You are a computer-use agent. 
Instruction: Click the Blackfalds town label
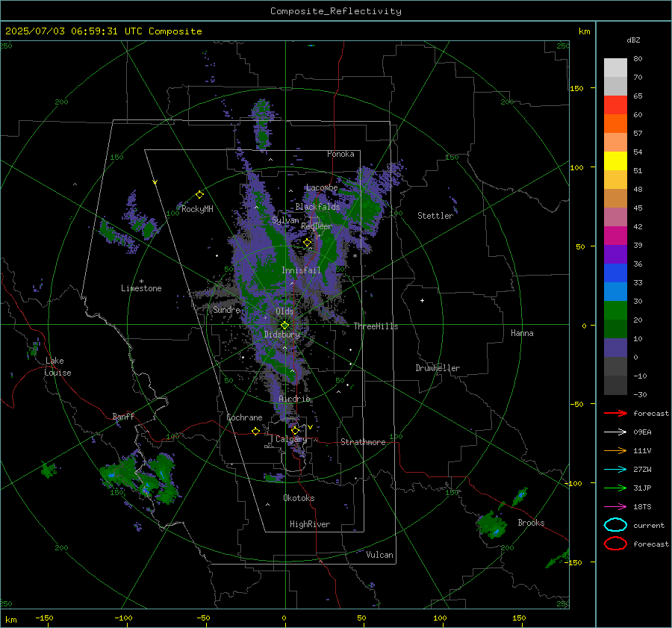pyautogui.click(x=317, y=207)
